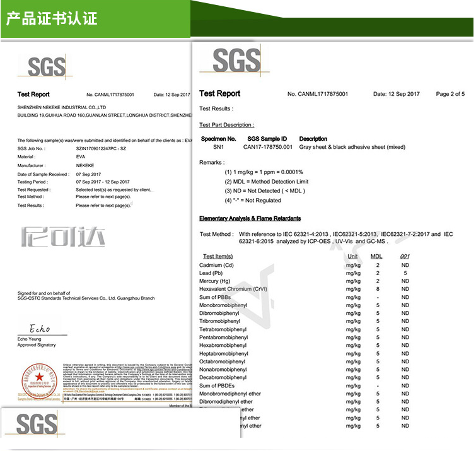The image size is (476, 451).
Task: Click the Guihua Road building address line
Action: point(105,115)
